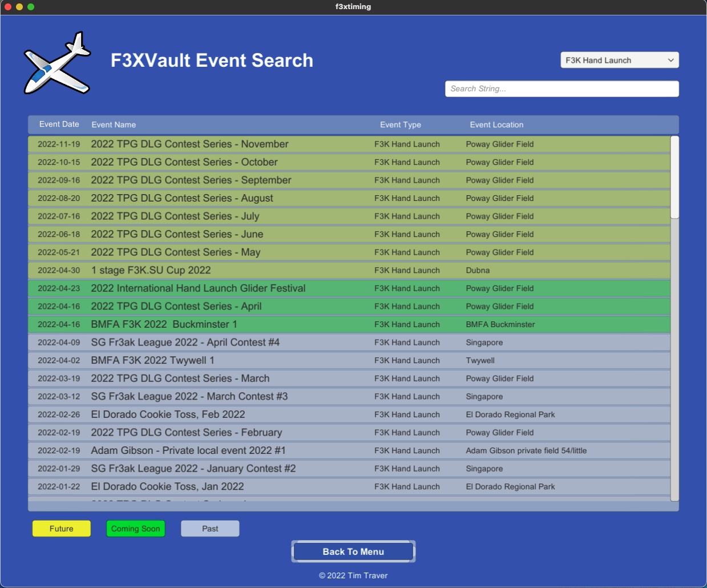This screenshot has height=588, width=707.
Task: Click the dropdown chevron arrow beside F3K Hand Launch
Action: (x=670, y=60)
